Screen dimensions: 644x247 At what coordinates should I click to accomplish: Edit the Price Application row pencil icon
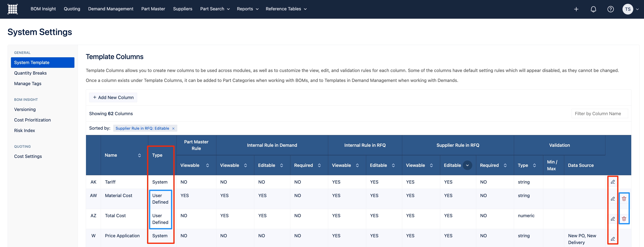[613, 239]
